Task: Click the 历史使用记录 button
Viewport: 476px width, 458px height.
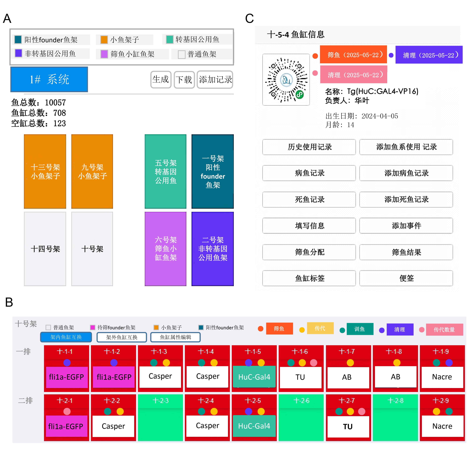Action: 309,147
